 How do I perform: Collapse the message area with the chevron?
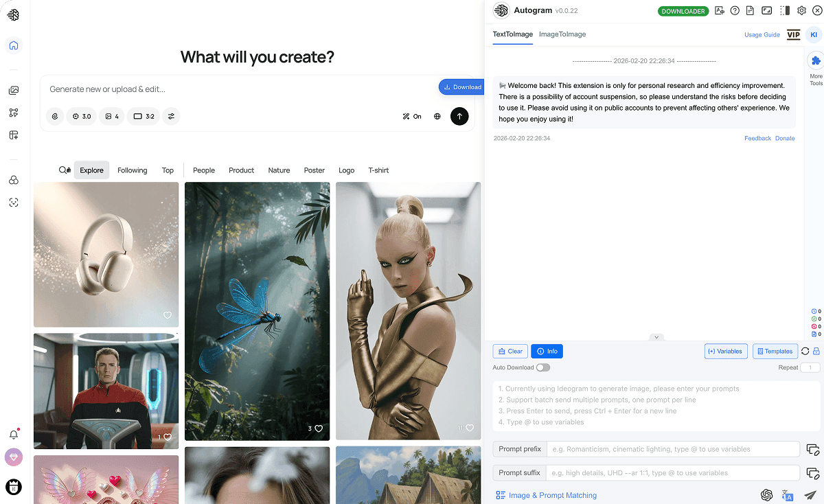click(656, 337)
